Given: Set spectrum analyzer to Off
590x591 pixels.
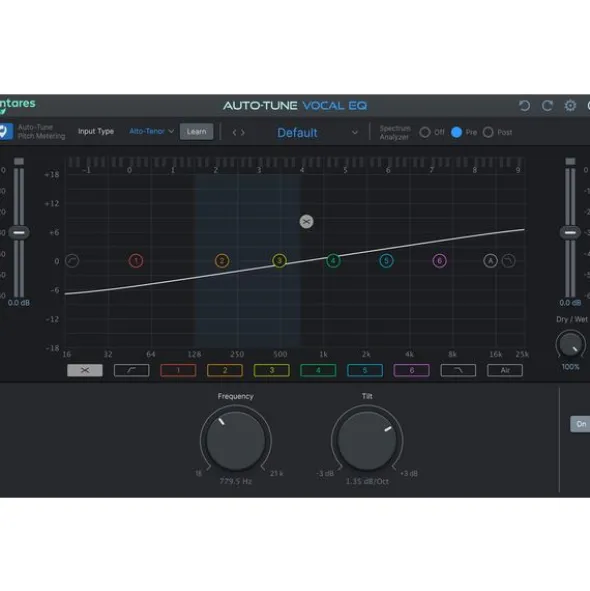Looking at the screenshot, I should point(425,132).
